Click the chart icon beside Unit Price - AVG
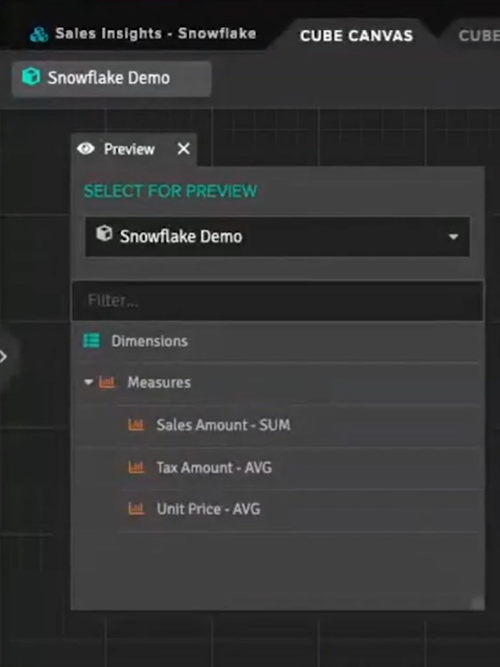Viewport: 500px width, 667px height. pos(136,508)
